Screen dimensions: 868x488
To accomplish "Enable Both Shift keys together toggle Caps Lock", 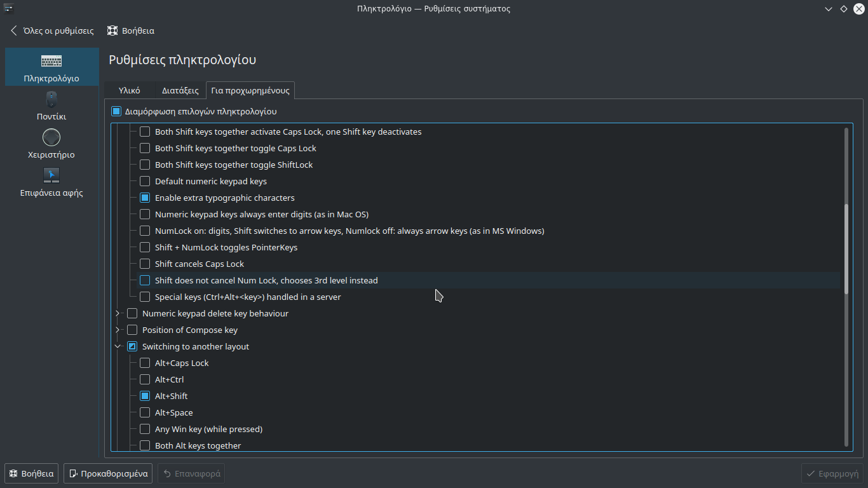I will click(145, 148).
